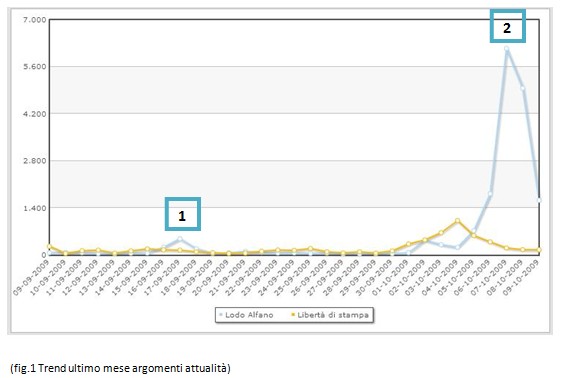Click the 13-09-2009 date label
Screen dimensions: 565x378
pyautogui.click(x=97, y=278)
